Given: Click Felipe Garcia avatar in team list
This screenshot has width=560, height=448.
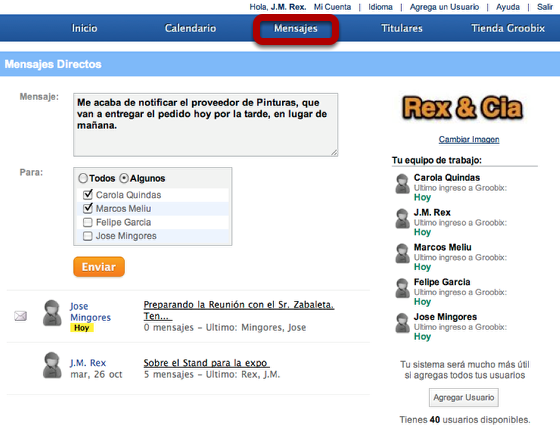Looking at the screenshot, I should [x=402, y=288].
